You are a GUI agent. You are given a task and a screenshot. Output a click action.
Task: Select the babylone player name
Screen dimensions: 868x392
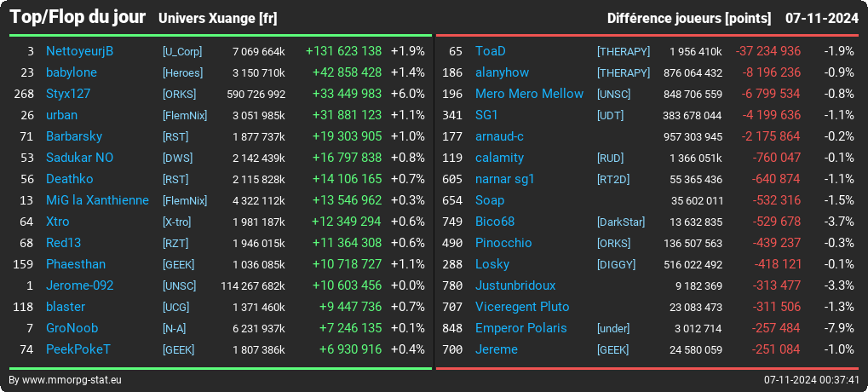(x=72, y=72)
